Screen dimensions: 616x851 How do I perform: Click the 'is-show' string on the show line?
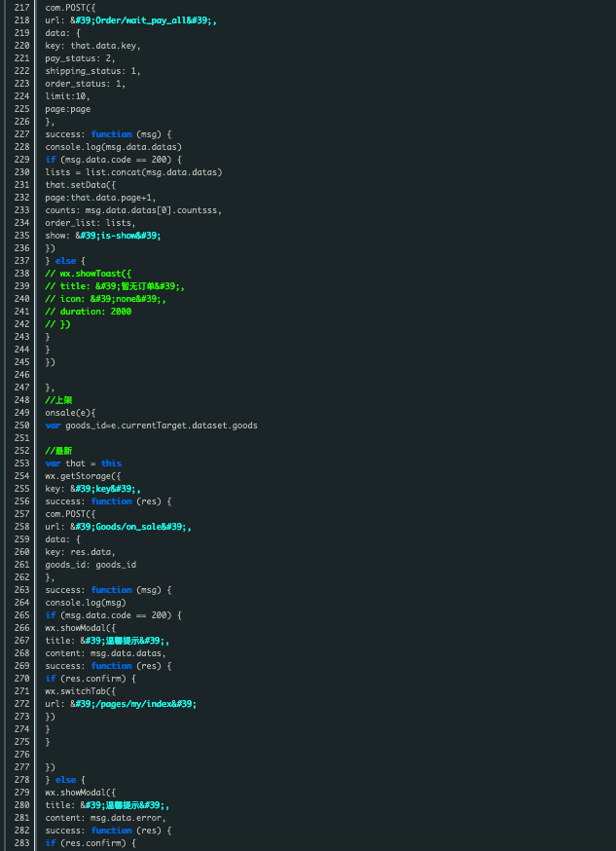pos(116,236)
